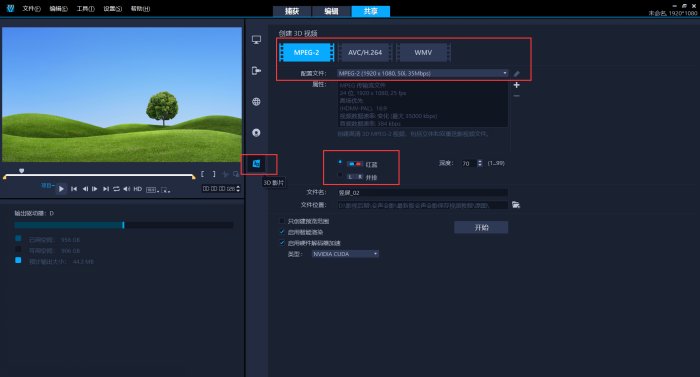Choose the MPEG-2 format button
700x377 pixels.
[306, 52]
